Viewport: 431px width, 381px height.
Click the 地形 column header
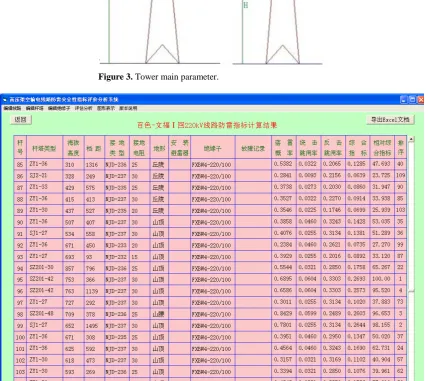click(x=159, y=147)
